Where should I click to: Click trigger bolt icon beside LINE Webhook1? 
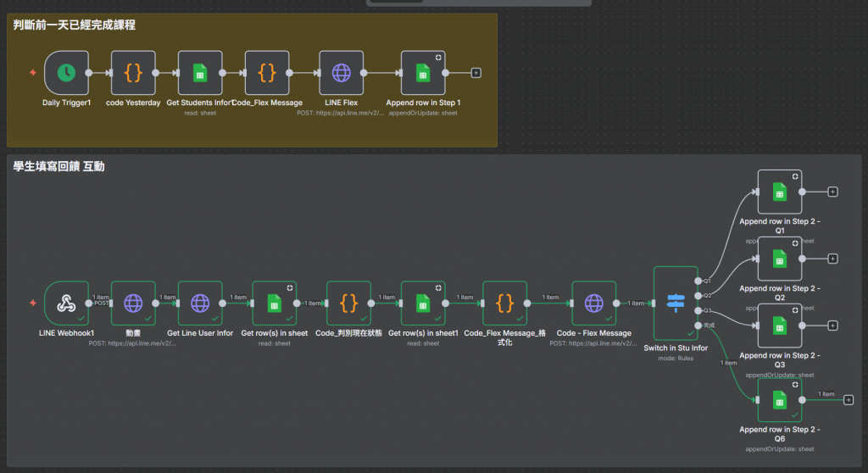click(33, 303)
